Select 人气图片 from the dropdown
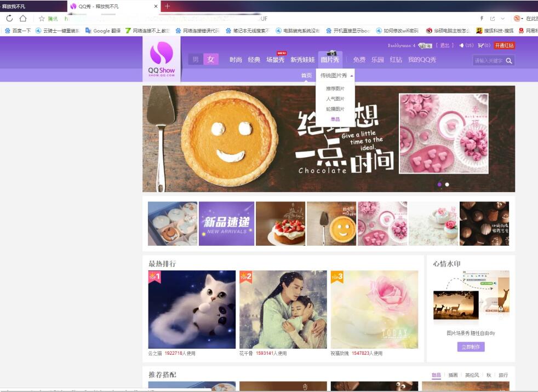 pos(335,99)
